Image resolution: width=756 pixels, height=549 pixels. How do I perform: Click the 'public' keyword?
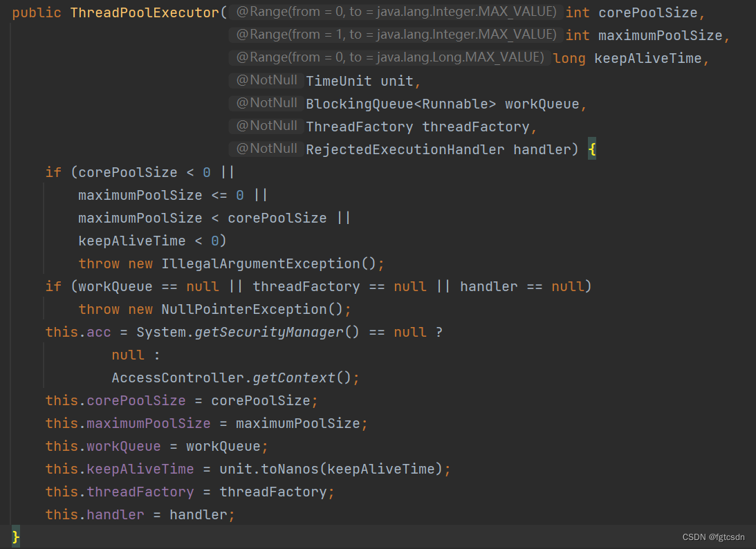pos(37,12)
